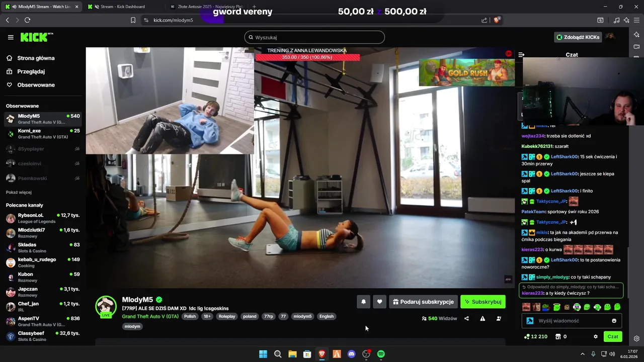Open Brave sidebar settings gear
644x362 pixels.
pyautogui.click(x=636, y=338)
